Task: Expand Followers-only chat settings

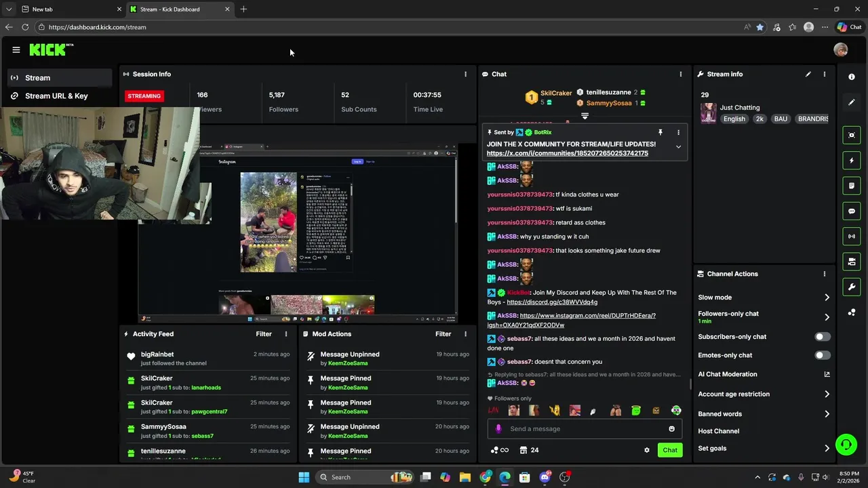Action: coord(827,317)
